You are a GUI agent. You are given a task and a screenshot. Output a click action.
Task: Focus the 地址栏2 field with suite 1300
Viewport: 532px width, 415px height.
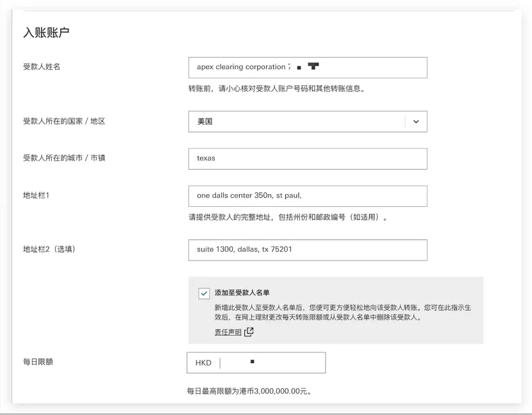point(308,250)
